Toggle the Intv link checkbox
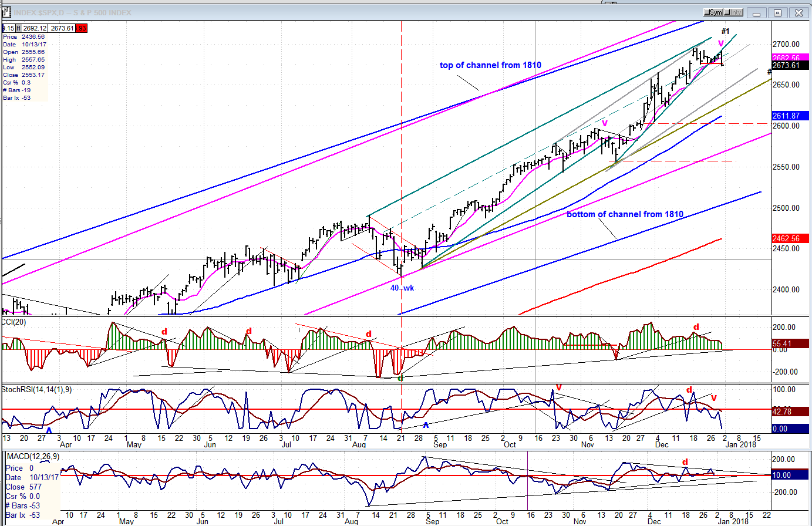The height and width of the screenshot is (526, 812). 734,12
